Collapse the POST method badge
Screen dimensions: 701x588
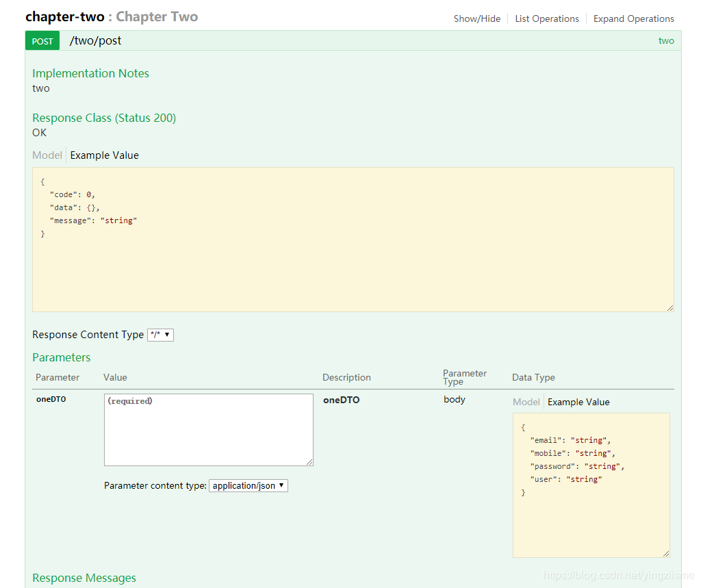(42, 41)
